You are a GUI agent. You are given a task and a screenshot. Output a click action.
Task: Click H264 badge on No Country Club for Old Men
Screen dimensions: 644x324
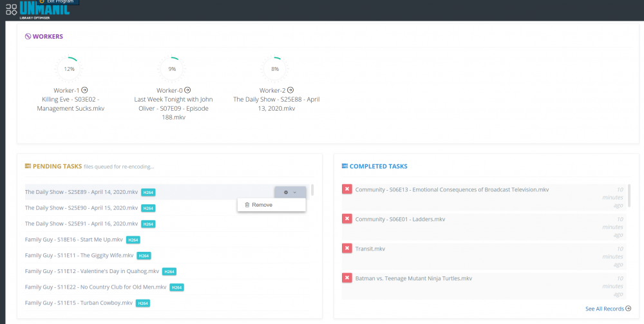176,287
